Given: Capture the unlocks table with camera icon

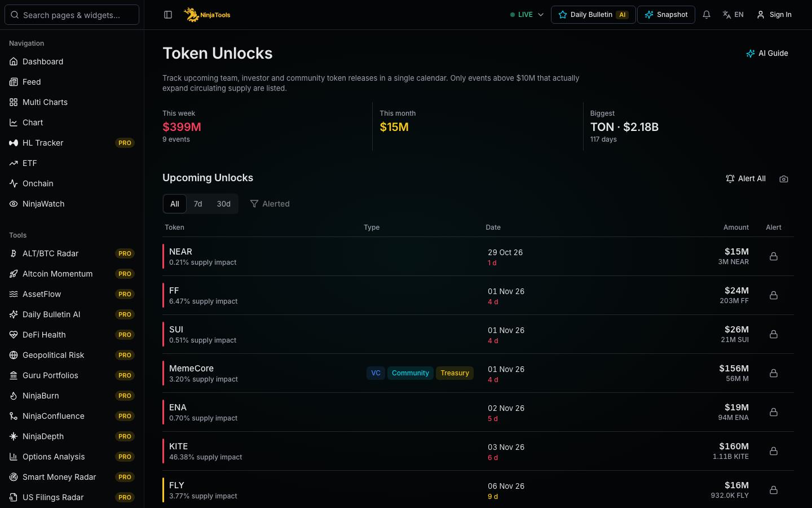Looking at the screenshot, I should 784,179.
